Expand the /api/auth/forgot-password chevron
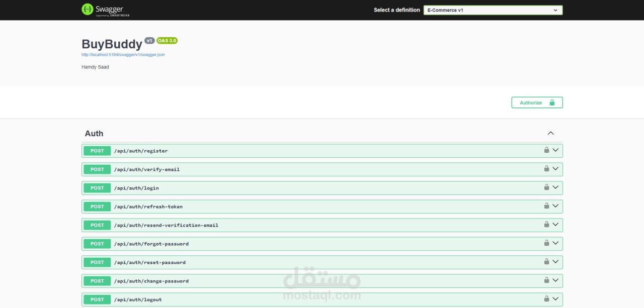644x308 pixels. 555,243
